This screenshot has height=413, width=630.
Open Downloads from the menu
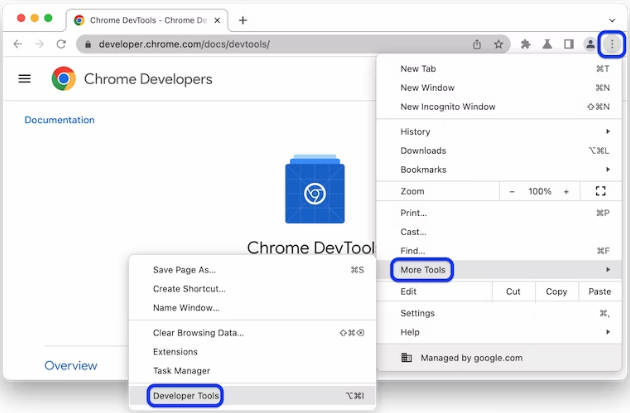pyautogui.click(x=499, y=151)
